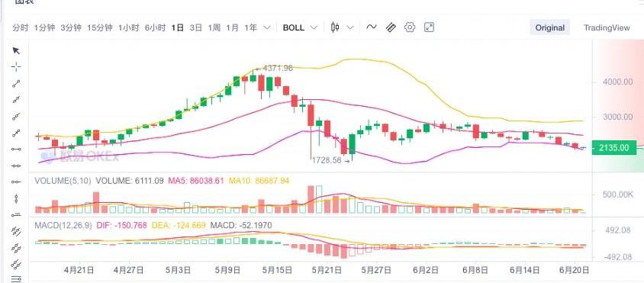Click the 分时 time-sharing option
The image size is (644, 283).
(x=21, y=27)
